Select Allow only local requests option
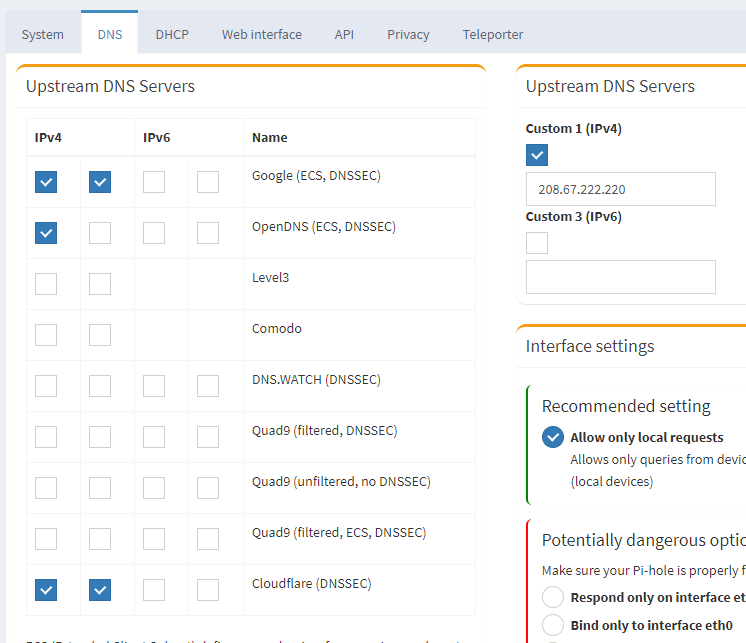 [553, 437]
